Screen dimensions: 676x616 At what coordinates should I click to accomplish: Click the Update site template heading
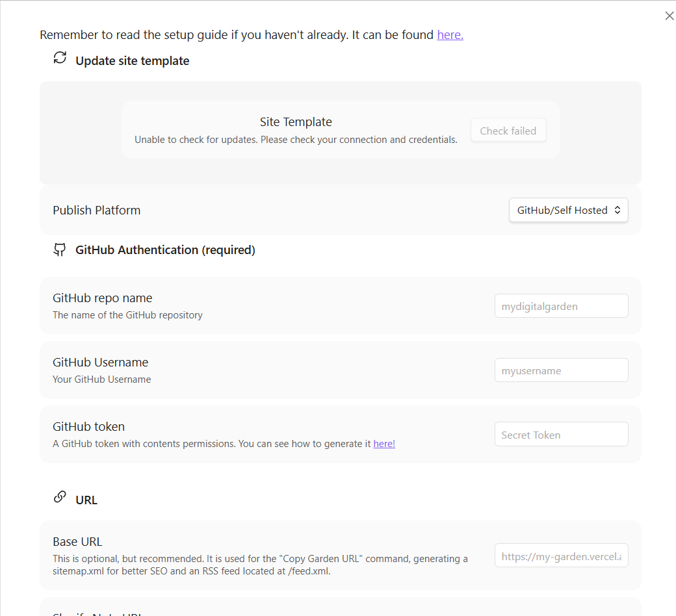click(x=133, y=61)
